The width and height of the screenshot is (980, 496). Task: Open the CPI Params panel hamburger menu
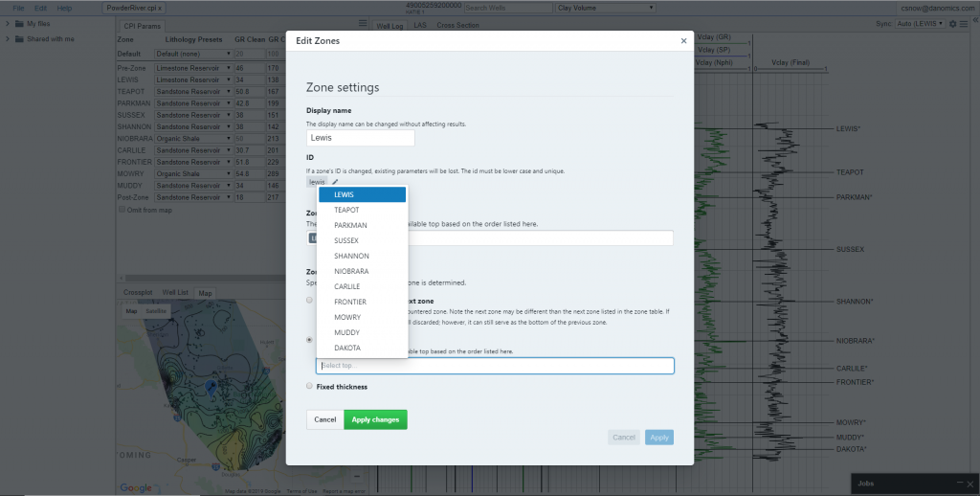click(363, 23)
